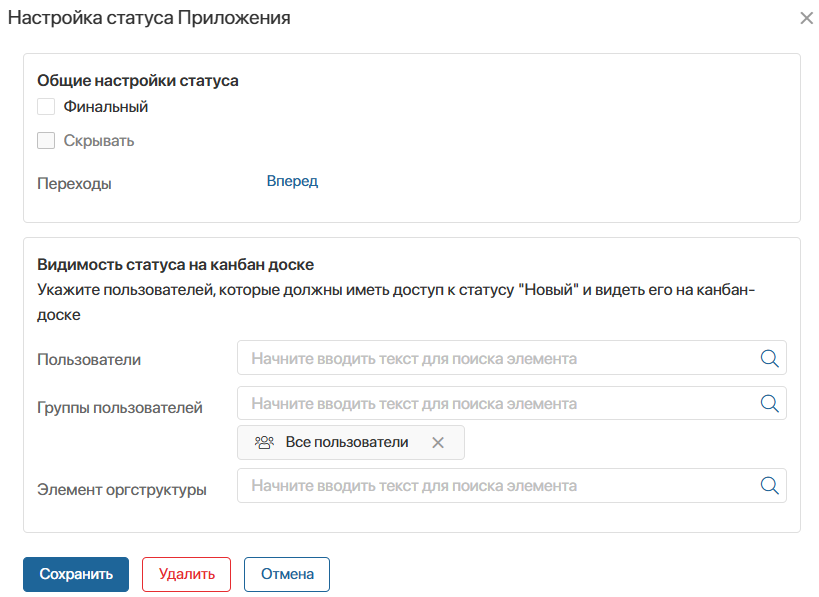Select the Все пользователи tag text

pyautogui.click(x=347, y=442)
